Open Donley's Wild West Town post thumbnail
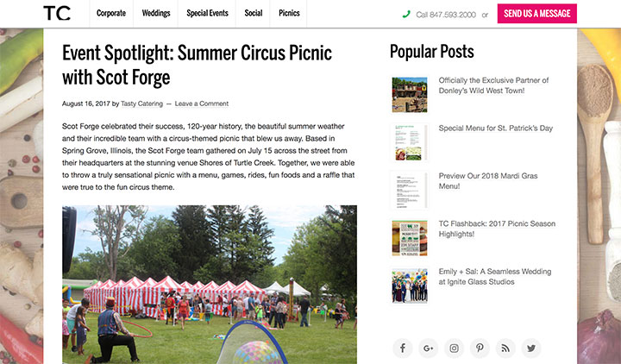The image size is (621, 364). tap(410, 95)
